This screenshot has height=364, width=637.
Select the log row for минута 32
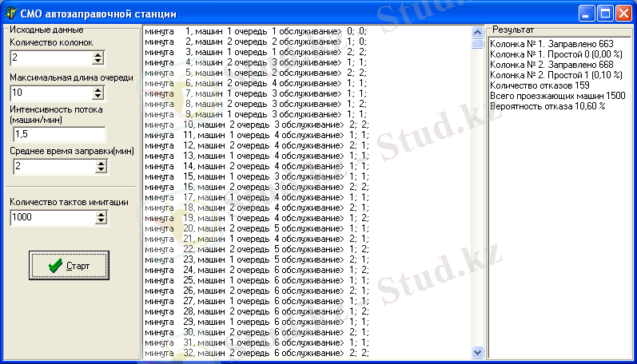pos(257,354)
